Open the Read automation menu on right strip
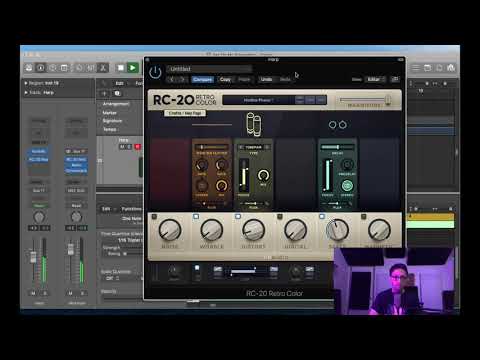This screenshot has height=360, width=480. [x=76, y=206]
